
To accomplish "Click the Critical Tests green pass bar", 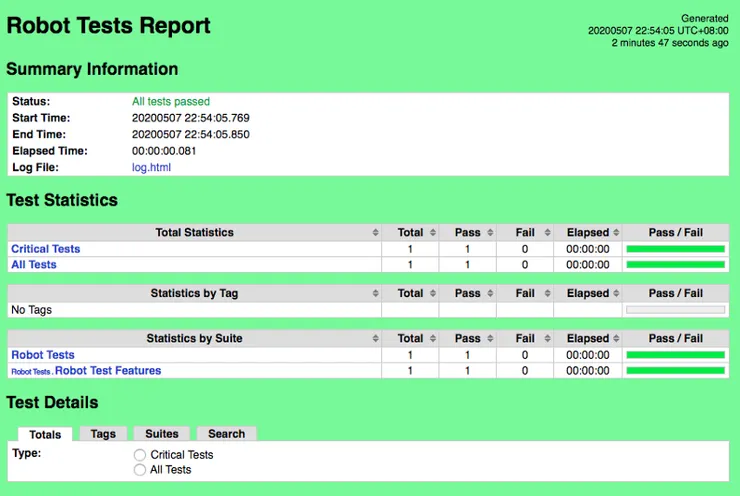I will [675, 249].
